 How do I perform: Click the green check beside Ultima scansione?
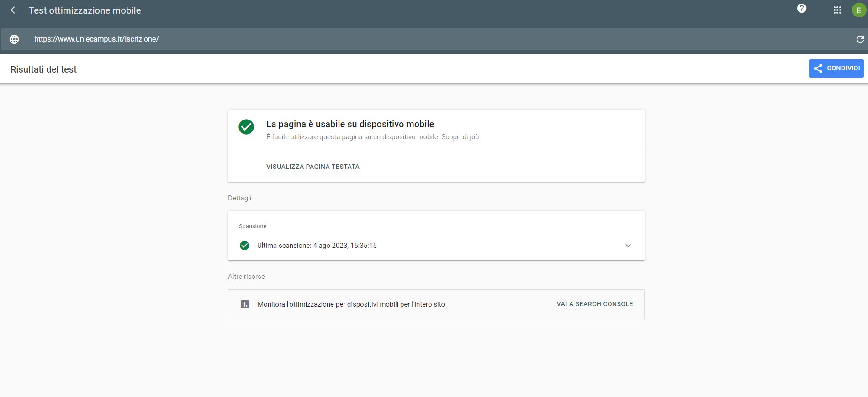[x=244, y=246]
